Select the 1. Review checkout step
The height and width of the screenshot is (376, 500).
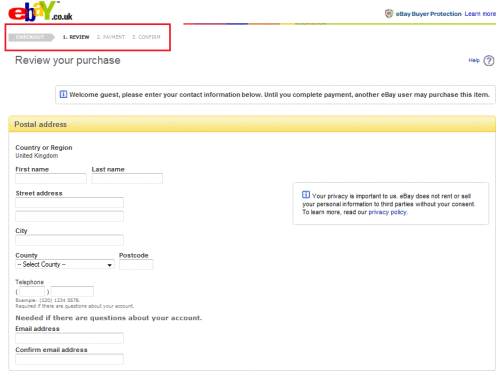pos(76,37)
